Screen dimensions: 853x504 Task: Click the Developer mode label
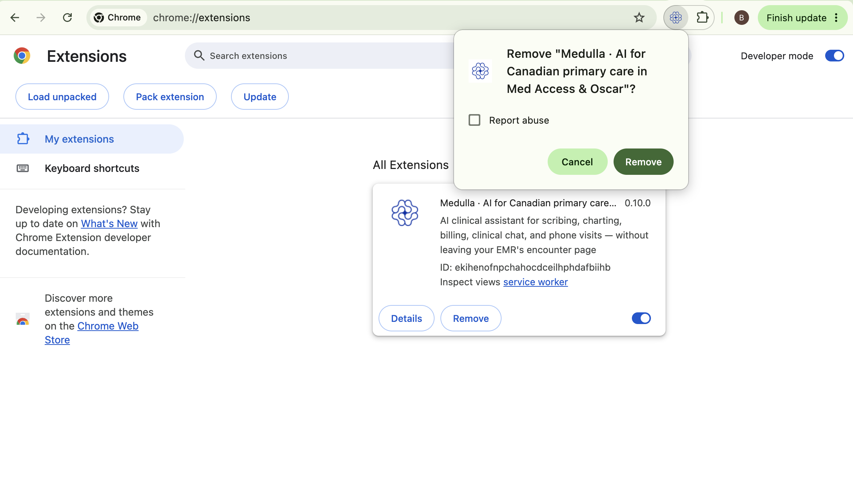pyautogui.click(x=777, y=56)
